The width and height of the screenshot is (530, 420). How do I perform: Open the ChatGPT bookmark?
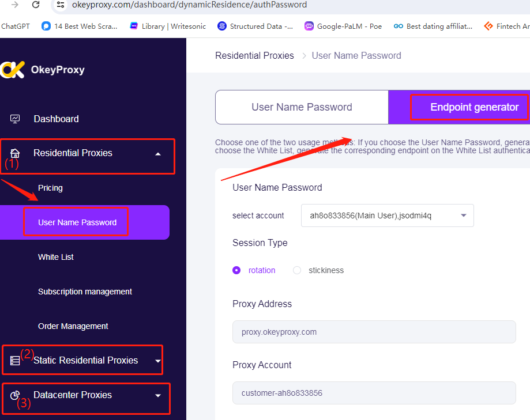click(x=15, y=26)
